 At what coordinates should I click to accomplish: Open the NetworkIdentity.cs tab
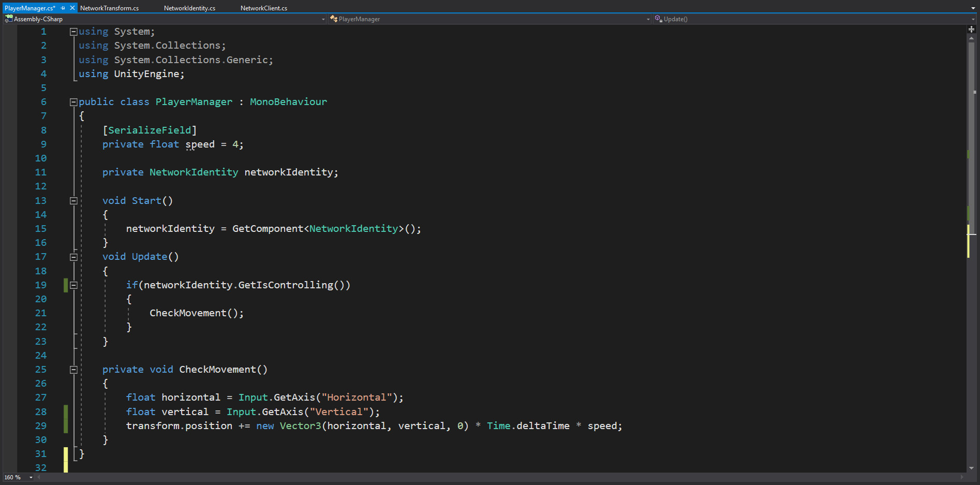tap(189, 8)
